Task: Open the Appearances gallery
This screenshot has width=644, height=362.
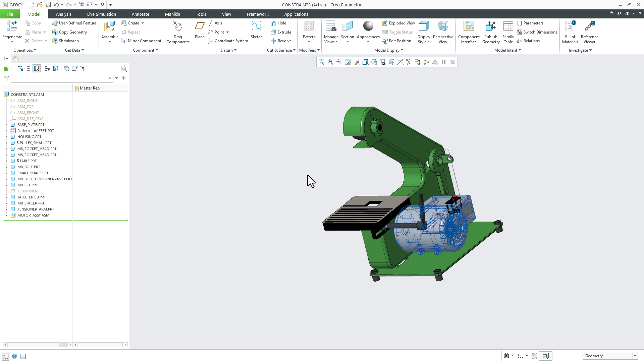Action: coord(368,32)
